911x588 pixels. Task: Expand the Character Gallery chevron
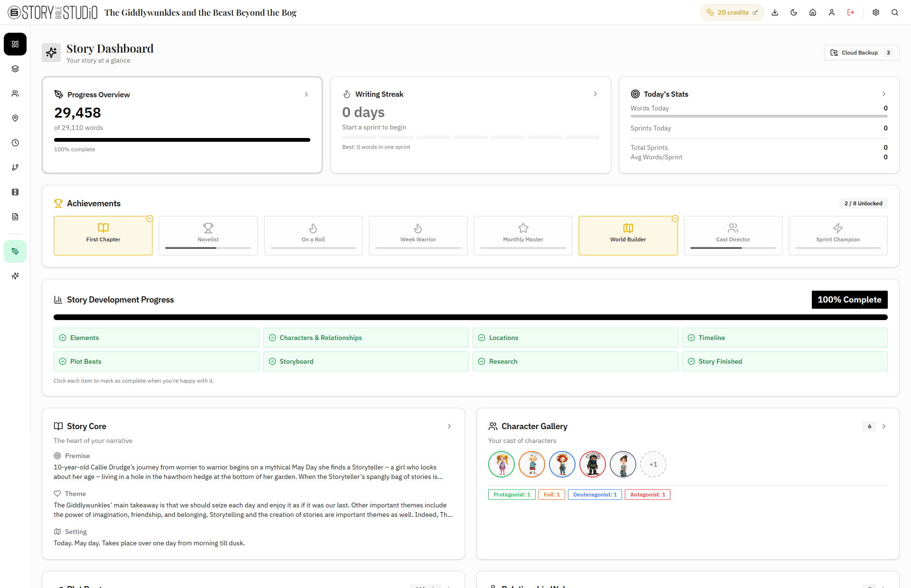884,426
